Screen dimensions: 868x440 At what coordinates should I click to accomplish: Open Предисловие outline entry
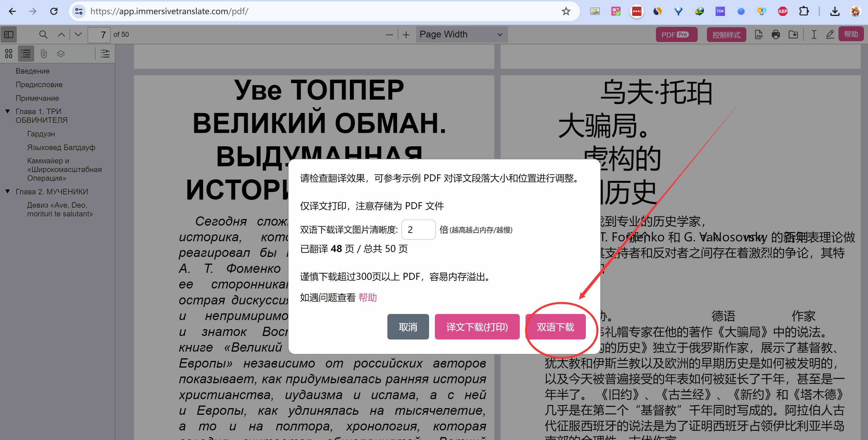click(39, 85)
